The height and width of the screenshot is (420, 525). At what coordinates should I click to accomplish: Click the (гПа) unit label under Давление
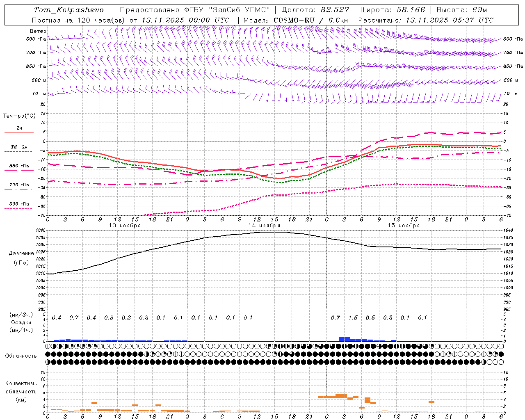click(21, 263)
